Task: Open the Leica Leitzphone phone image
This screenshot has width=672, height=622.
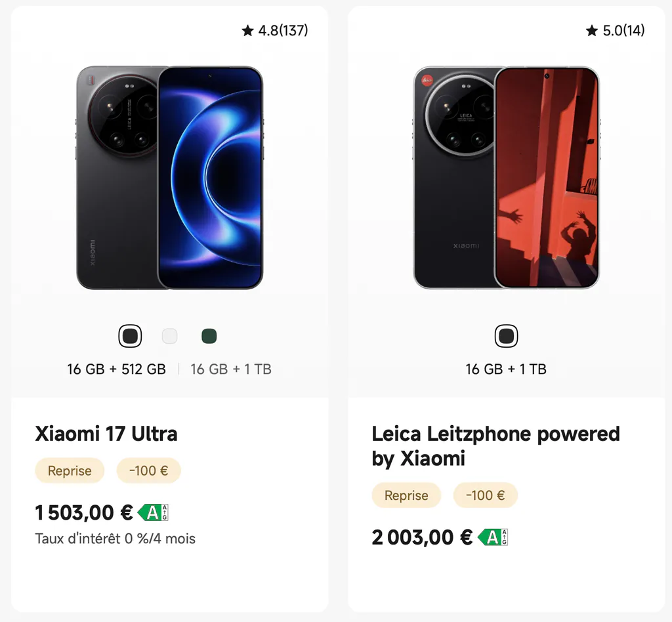Action: [506, 178]
